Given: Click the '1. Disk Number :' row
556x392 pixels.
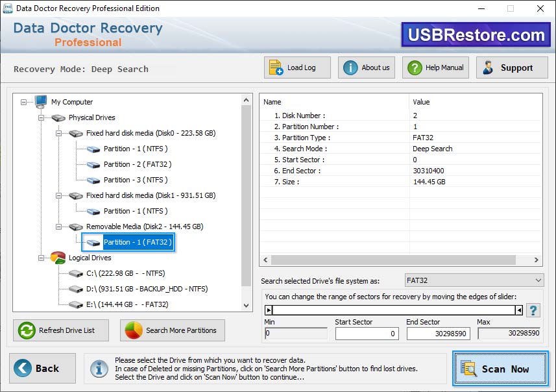Looking at the screenshot, I should pos(401,116).
